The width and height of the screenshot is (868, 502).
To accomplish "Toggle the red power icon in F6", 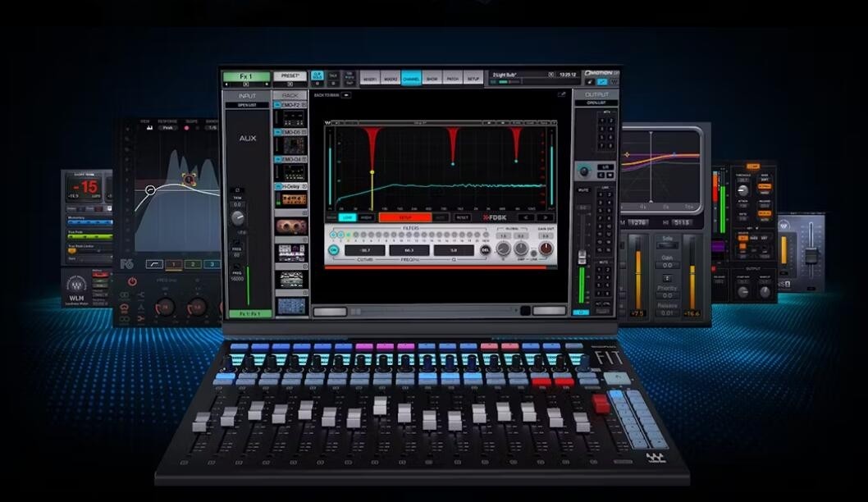I will tap(132, 281).
